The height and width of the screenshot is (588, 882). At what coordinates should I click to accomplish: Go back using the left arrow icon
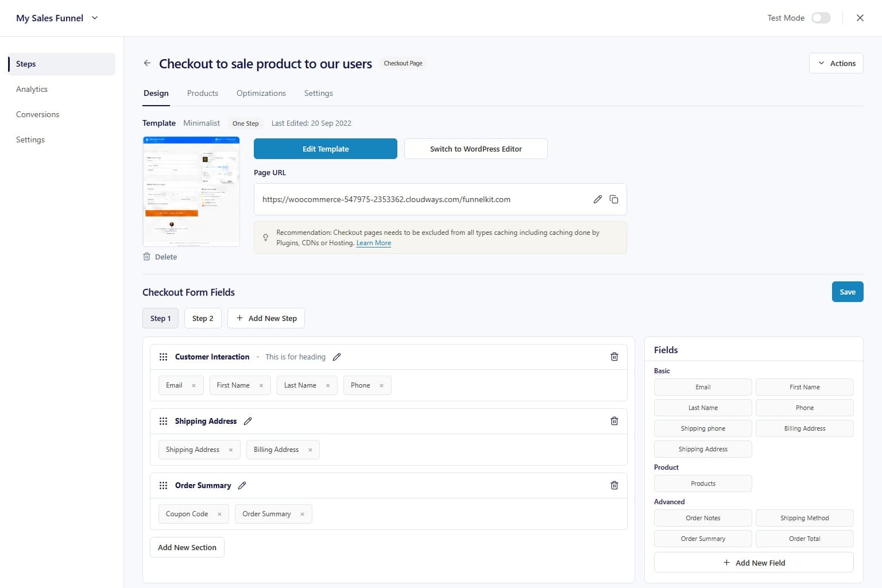(x=147, y=63)
